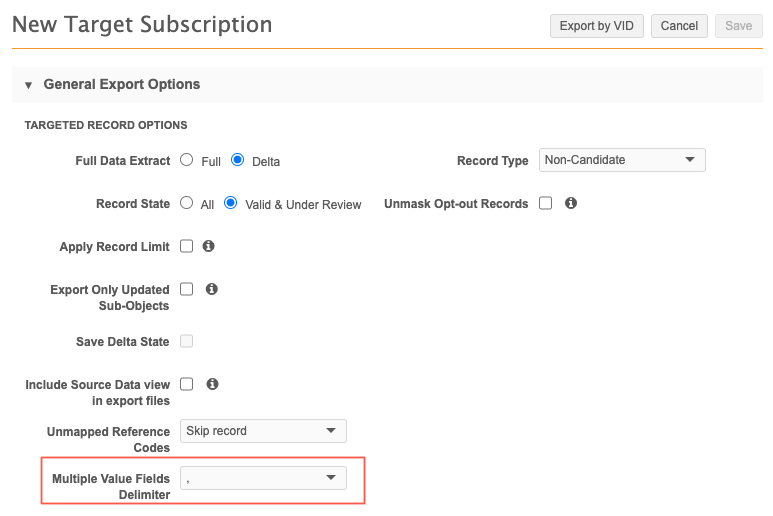Click the Export by VID button
The width and height of the screenshot is (773, 516).
[596, 26]
